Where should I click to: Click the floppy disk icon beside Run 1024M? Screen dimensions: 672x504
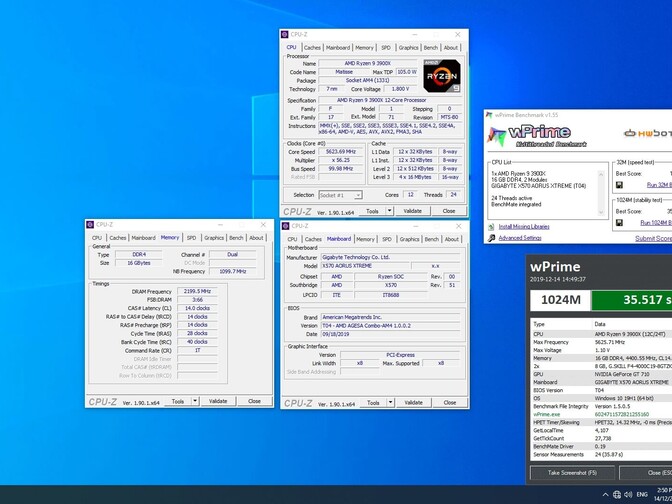619,223
